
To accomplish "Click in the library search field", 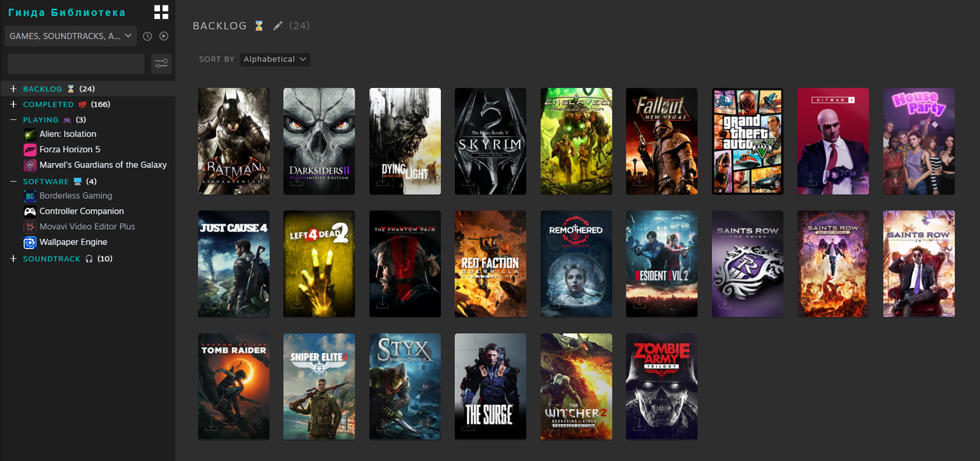I will click(76, 64).
